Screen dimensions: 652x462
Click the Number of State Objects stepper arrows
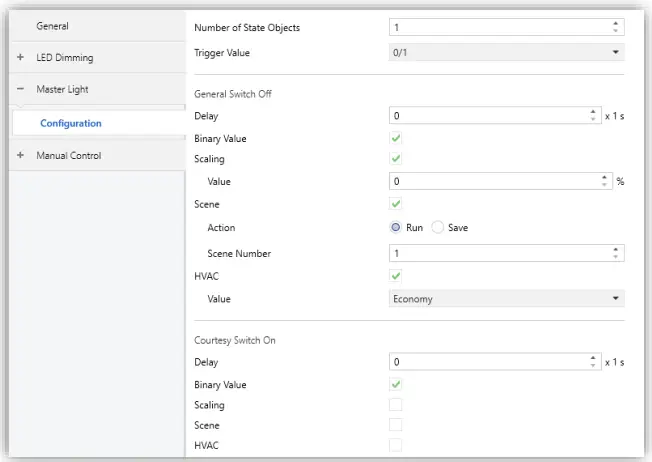[x=615, y=27]
